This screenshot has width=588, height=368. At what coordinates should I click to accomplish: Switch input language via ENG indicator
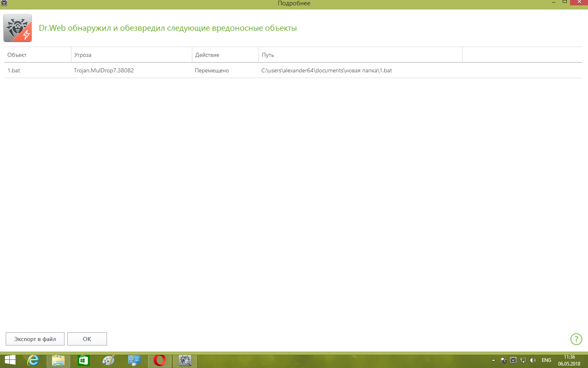pos(546,360)
